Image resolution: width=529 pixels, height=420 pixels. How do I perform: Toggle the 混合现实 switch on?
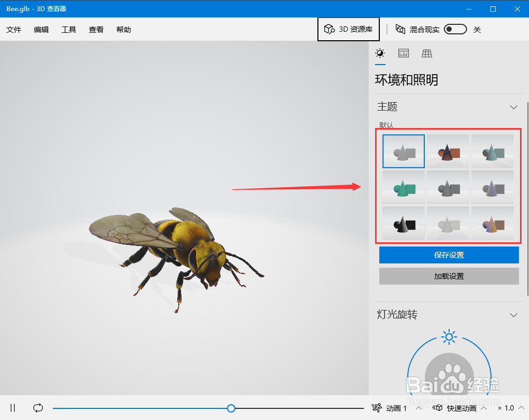455,29
